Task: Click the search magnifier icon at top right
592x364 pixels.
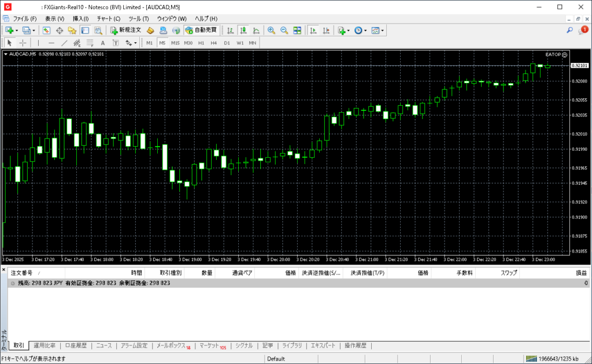Action: click(569, 30)
